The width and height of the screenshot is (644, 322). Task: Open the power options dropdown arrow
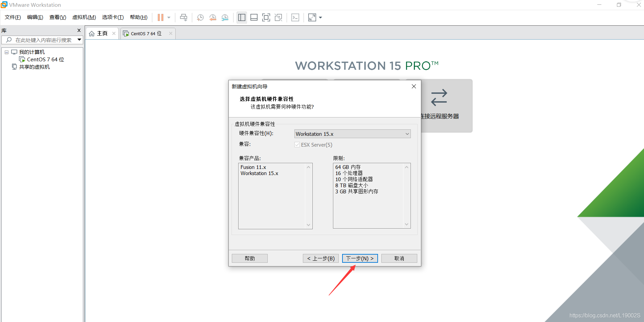[x=169, y=18]
